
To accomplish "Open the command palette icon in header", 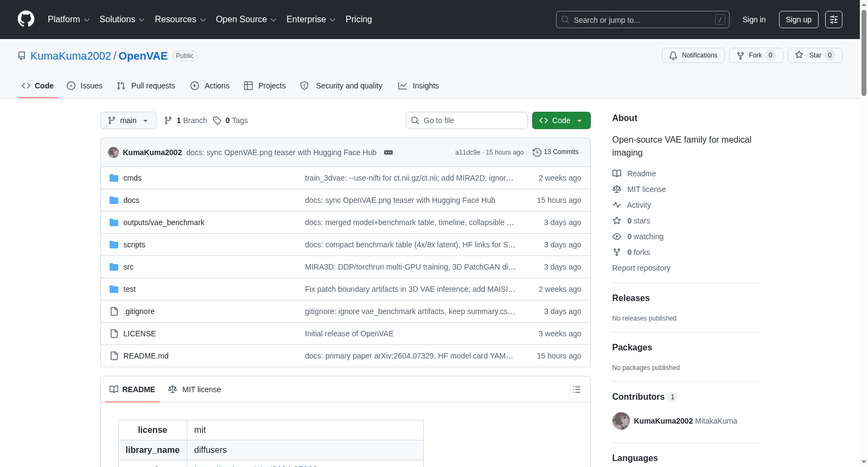I will click(x=833, y=20).
